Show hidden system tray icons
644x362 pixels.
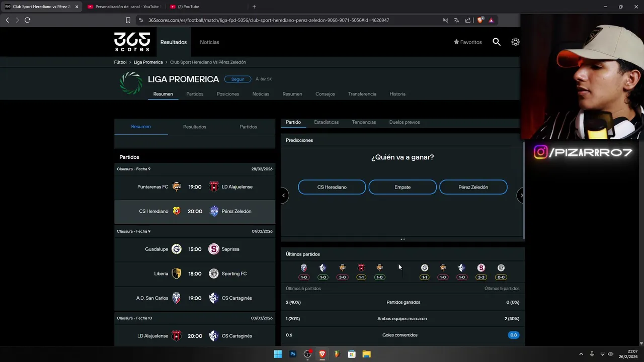(581, 354)
